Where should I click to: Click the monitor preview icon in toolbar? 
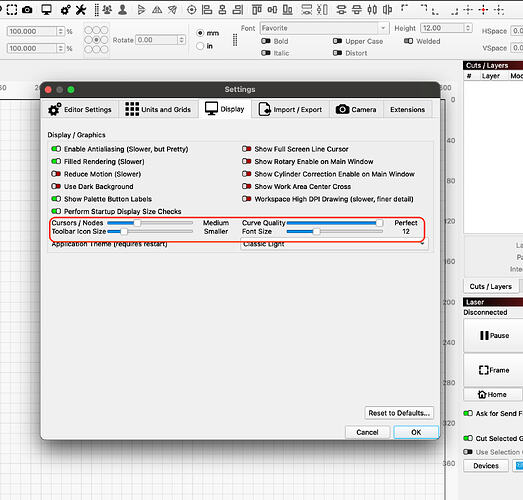46,10
